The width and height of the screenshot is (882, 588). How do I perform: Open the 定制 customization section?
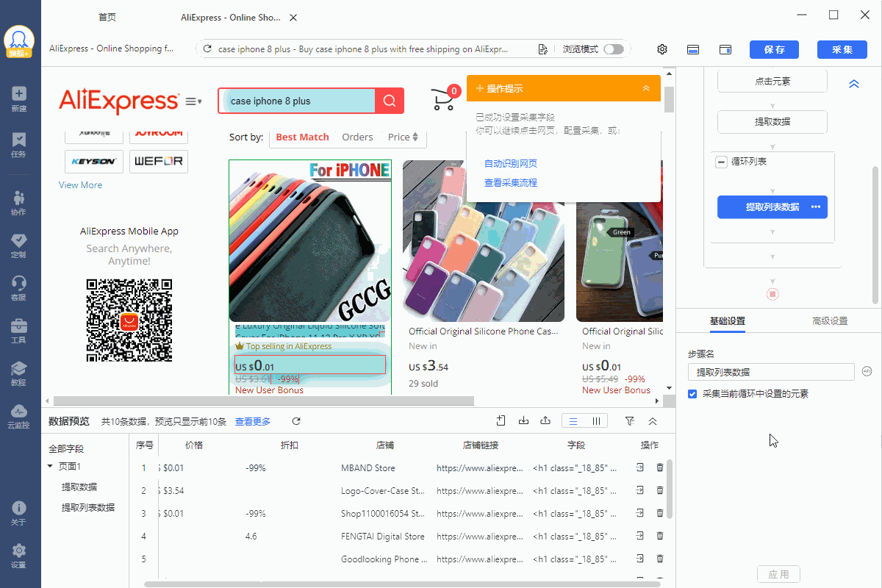pos(19,245)
